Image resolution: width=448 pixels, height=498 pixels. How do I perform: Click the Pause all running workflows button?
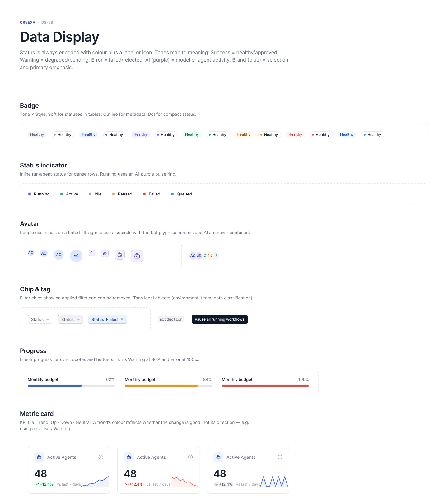pyautogui.click(x=220, y=319)
